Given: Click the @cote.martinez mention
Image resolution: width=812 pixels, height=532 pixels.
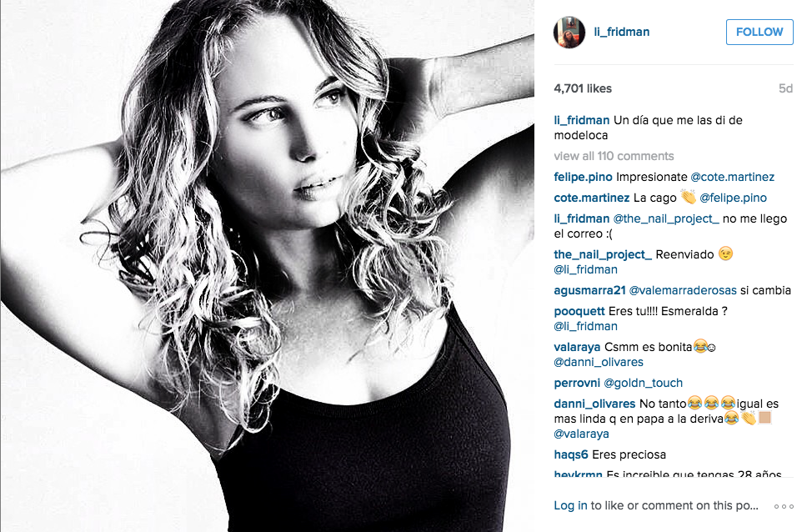Looking at the screenshot, I should (732, 177).
